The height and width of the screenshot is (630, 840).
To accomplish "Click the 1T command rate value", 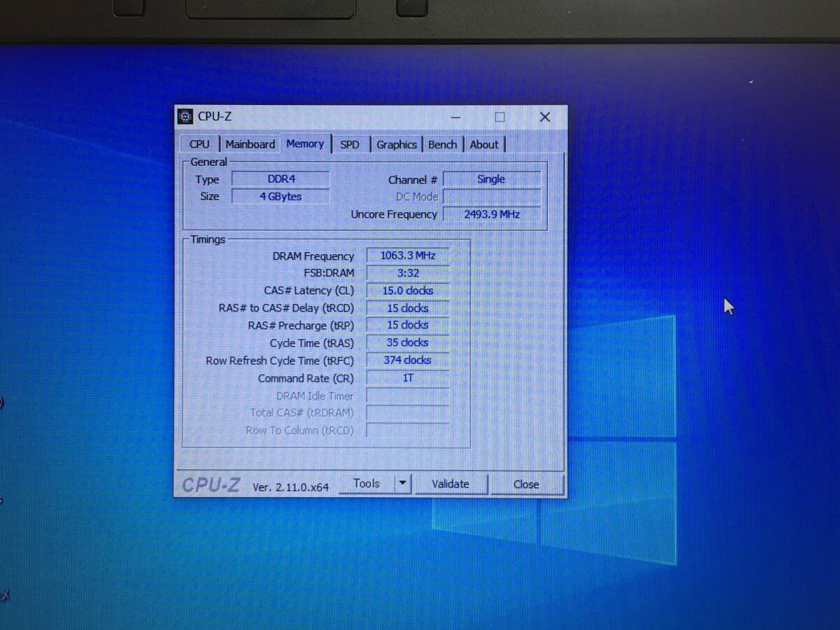I will coord(407,377).
